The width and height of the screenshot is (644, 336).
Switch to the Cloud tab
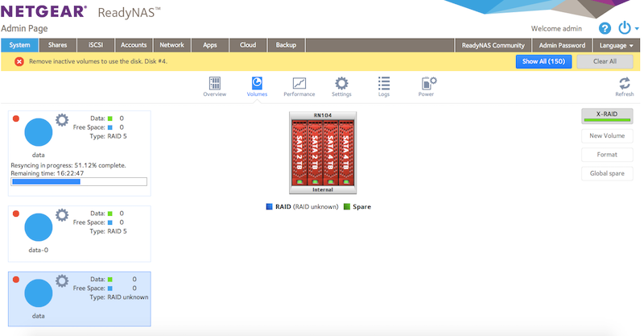pos(248,45)
